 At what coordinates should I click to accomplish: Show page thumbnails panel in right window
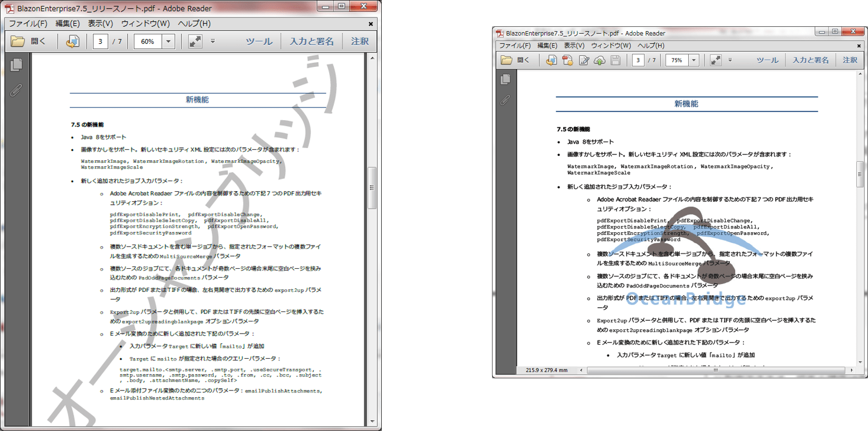click(x=506, y=79)
